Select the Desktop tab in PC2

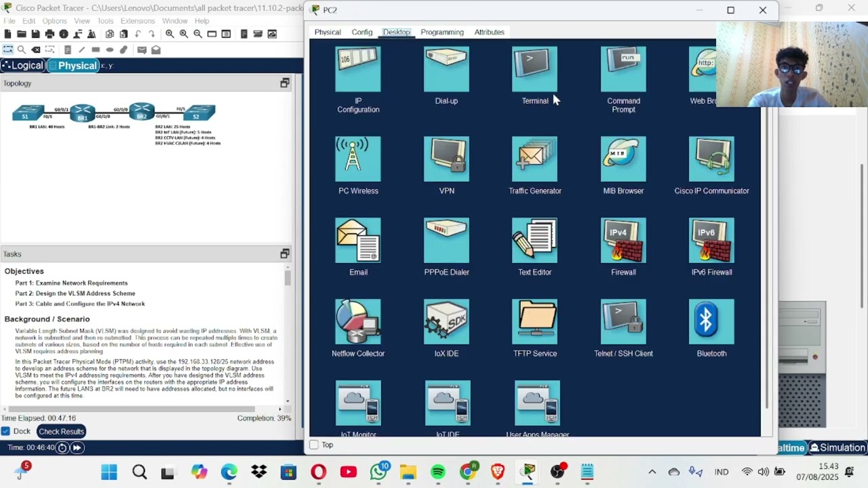point(397,32)
